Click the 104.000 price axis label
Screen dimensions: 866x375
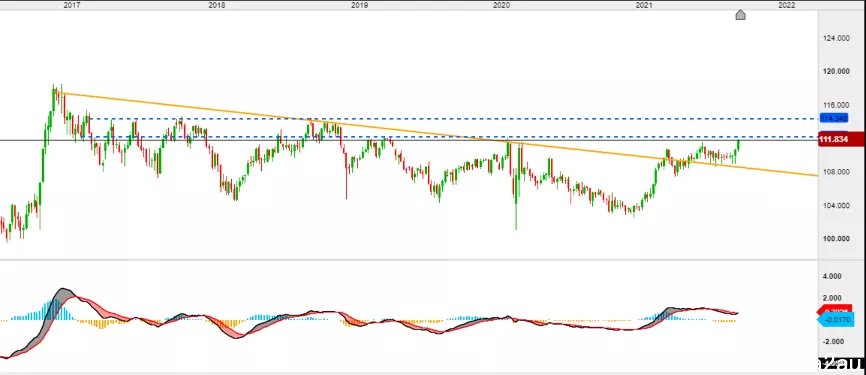pyautogui.click(x=835, y=205)
